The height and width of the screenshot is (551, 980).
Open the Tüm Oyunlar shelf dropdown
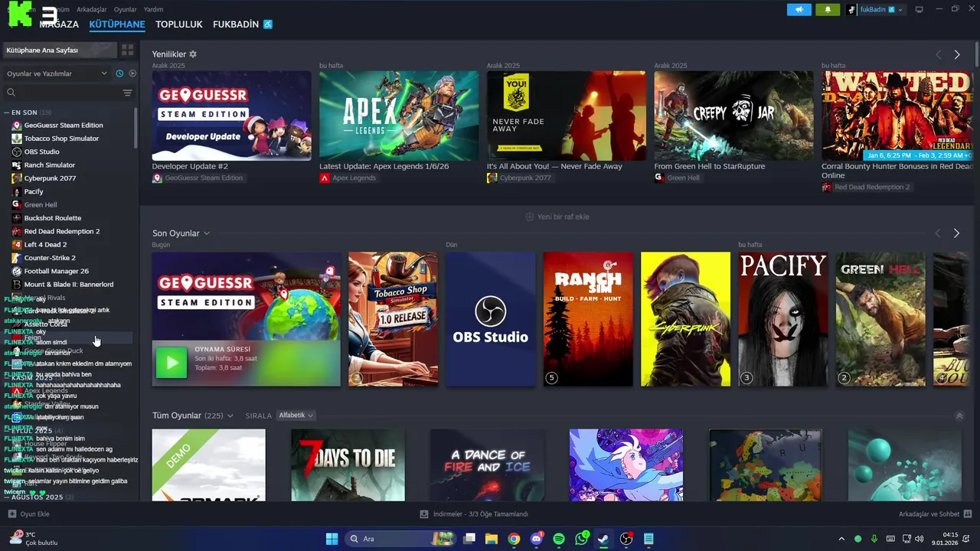[x=230, y=416]
